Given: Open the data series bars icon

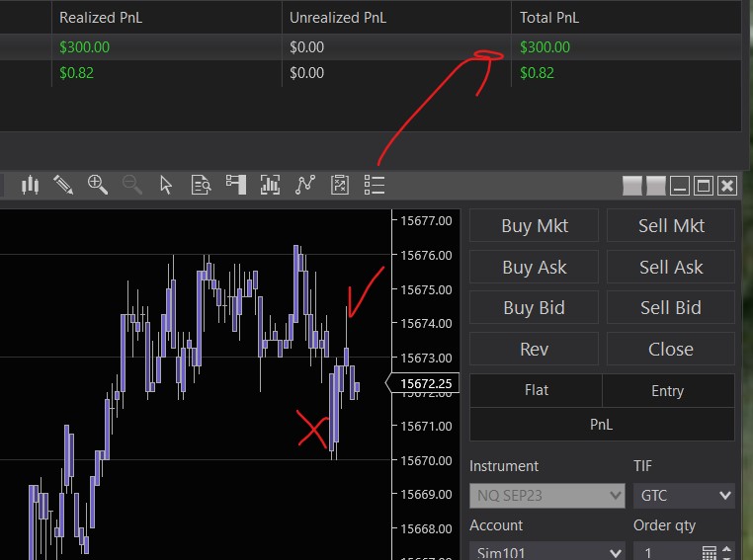Looking at the screenshot, I should [270, 185].
